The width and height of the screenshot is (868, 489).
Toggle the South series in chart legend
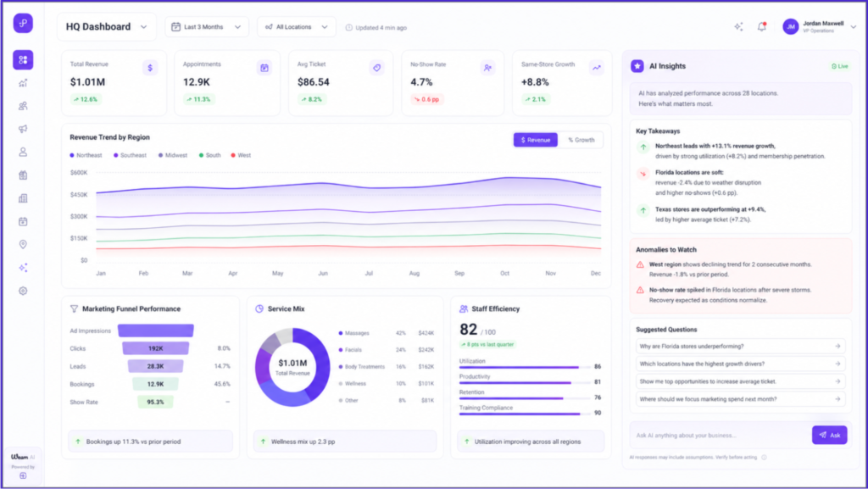pos(210,155)
